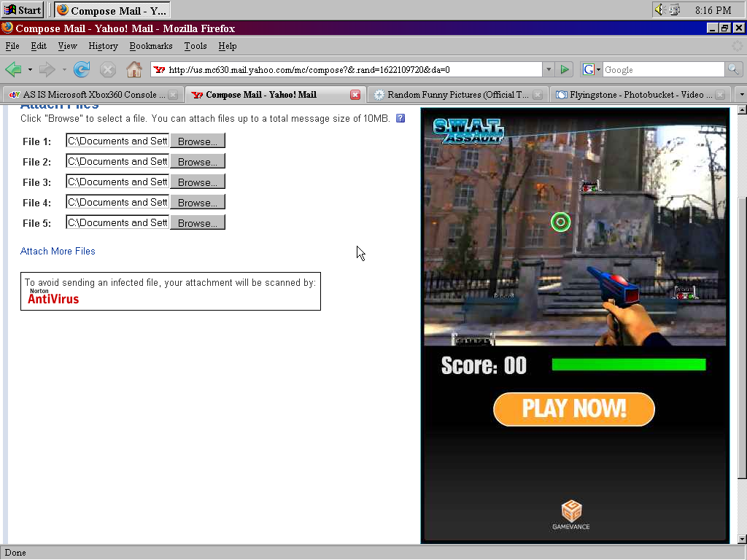Screen dimensions: 747x560
Task: Click the File 5 path field
Action: coord(117,223)
